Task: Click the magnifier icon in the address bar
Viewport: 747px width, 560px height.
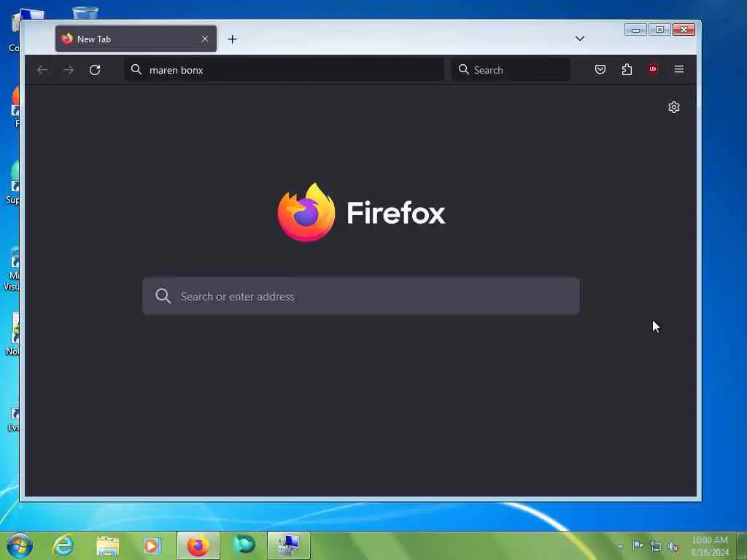Action: (x=136, y=69)
